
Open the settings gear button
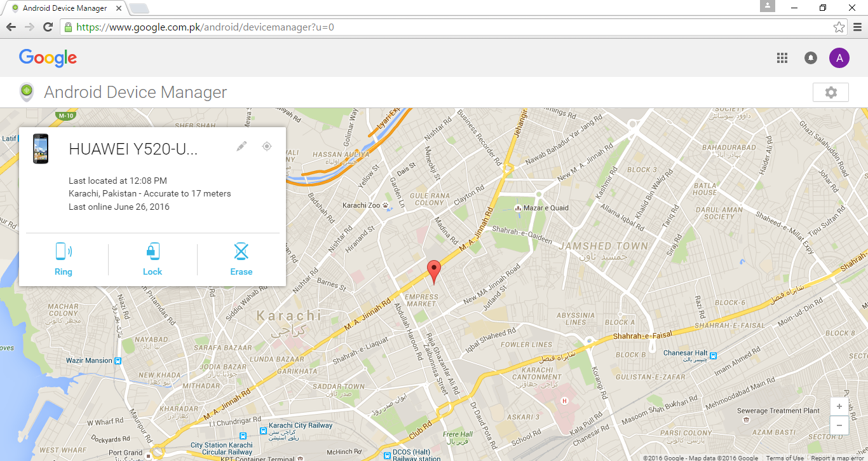coord(831,92)
